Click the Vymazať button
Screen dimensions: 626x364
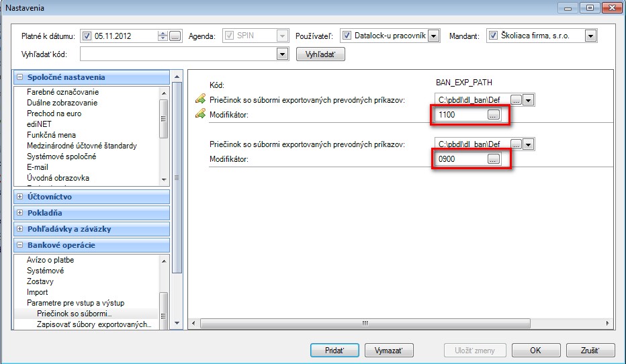[x=389, y=351]
